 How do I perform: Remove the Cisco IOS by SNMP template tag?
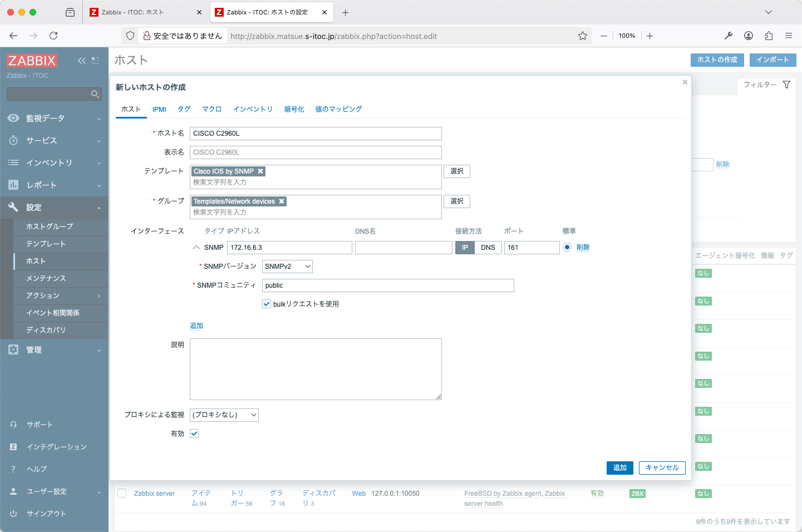click(260, 171)
